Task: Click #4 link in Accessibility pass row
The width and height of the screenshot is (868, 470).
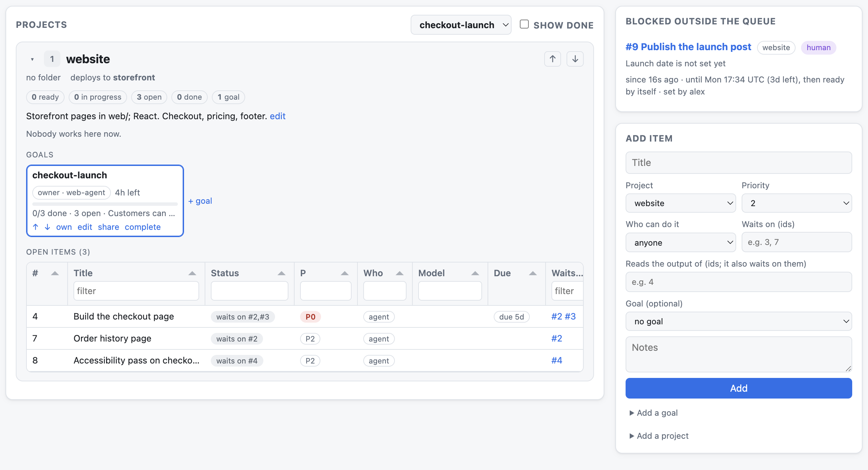Action: coord(557,360)
